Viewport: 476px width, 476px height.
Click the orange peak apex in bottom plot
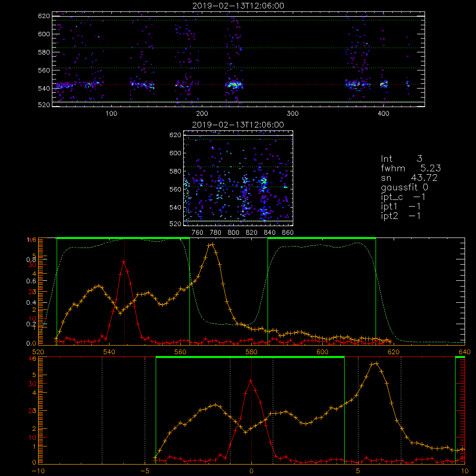pyautogui.click(x=377, y=363)
